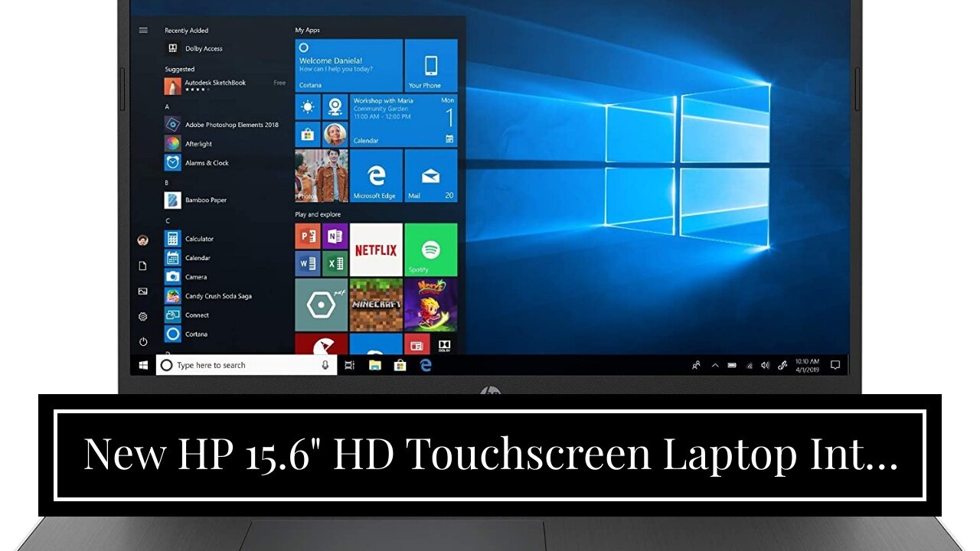
Task: Open the Microsoft Edge tile
Action: 376,175
